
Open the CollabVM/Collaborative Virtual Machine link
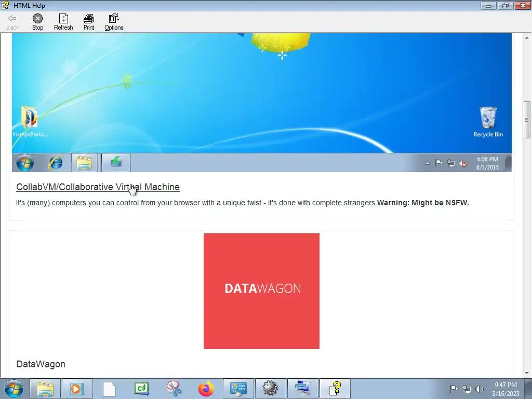98,187
